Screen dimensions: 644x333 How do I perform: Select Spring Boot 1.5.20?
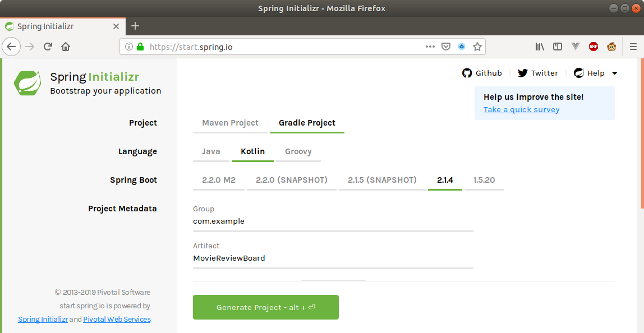click(x=484, y=181)
